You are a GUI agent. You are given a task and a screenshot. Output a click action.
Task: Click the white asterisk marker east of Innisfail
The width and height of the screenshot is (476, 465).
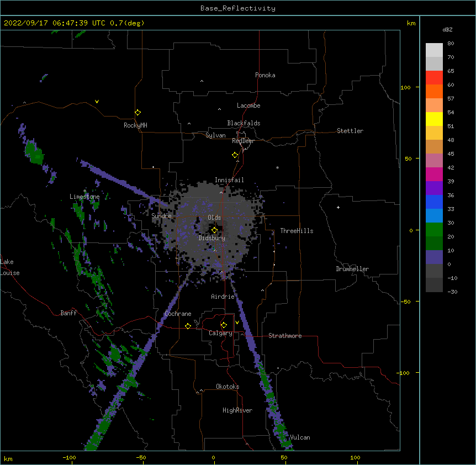(277, 167)
